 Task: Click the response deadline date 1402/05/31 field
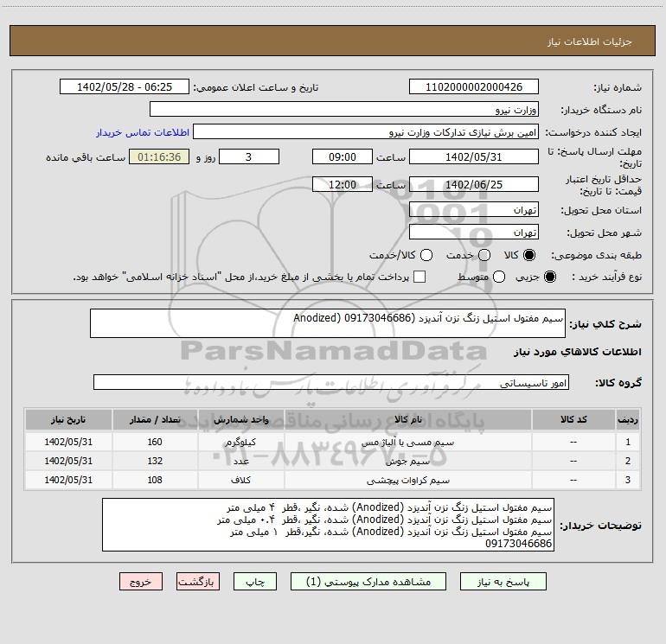(x=474, y=156)
